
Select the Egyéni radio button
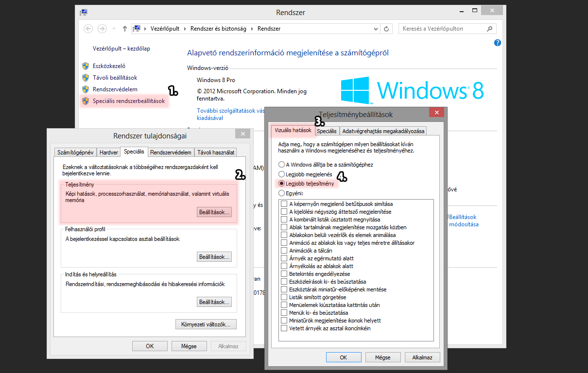[281, 193]
